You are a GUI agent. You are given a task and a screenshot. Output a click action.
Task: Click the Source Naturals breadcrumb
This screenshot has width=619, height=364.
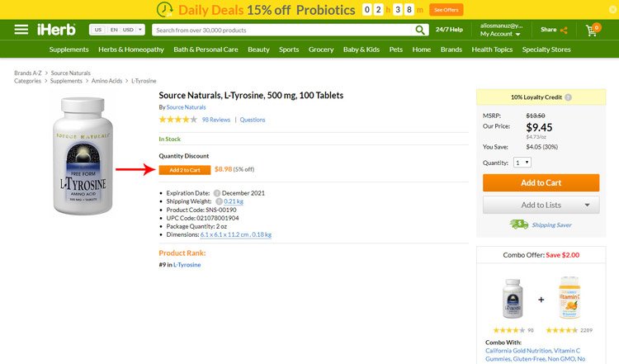point(71,73)
